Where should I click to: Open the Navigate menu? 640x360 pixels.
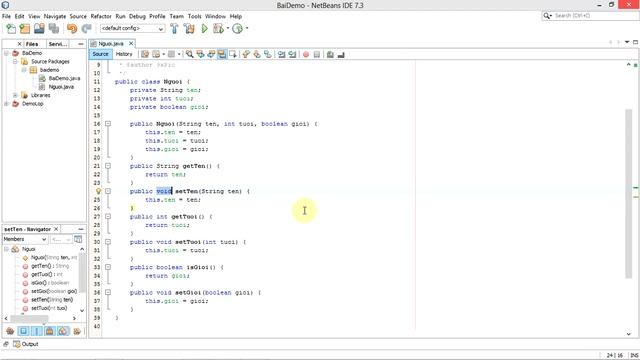coord(55,16)
